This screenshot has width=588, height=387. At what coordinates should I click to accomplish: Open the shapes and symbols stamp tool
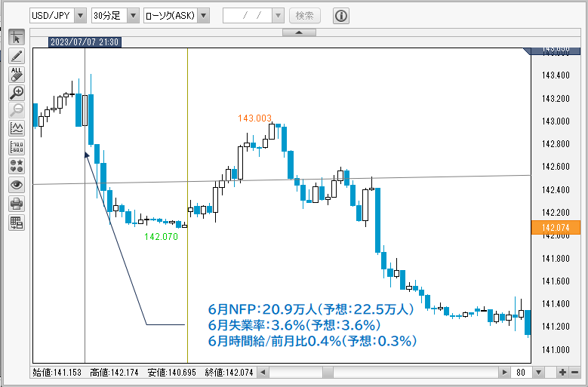click(x=17, y=166)
